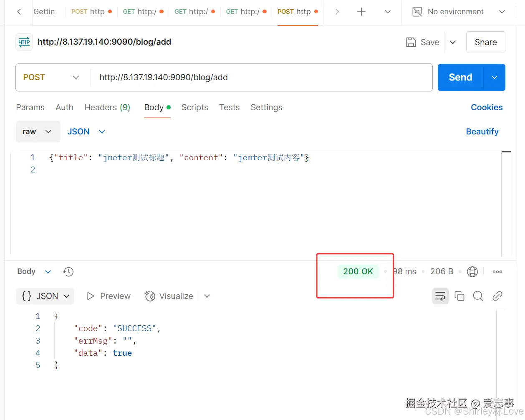Switch to the Params tab

(30, 107)
